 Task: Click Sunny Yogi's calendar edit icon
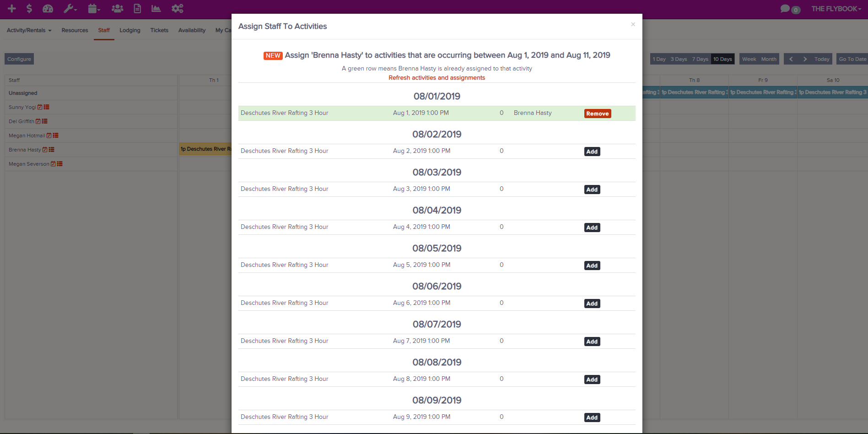(x=40, y=107)
